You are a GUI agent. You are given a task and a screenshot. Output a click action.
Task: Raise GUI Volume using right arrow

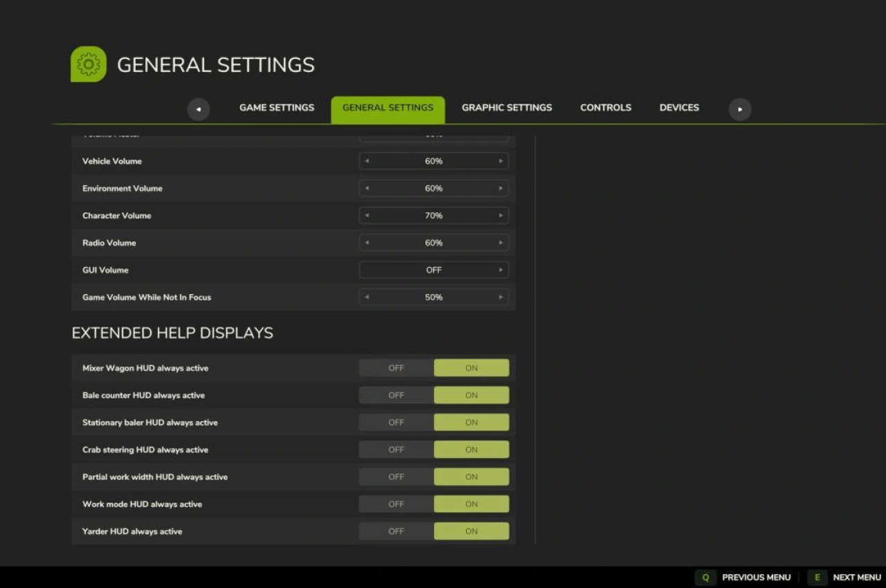[x=500, y=270]
